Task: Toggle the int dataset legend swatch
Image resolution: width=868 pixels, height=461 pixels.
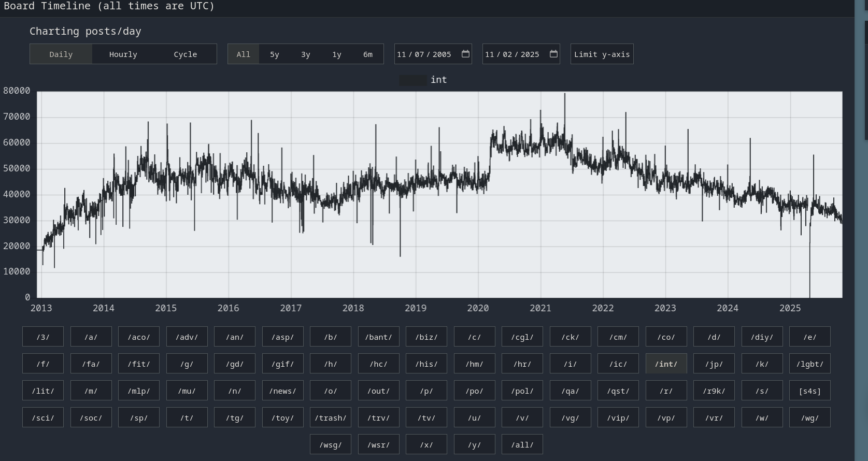Action: tap(413, 80)
